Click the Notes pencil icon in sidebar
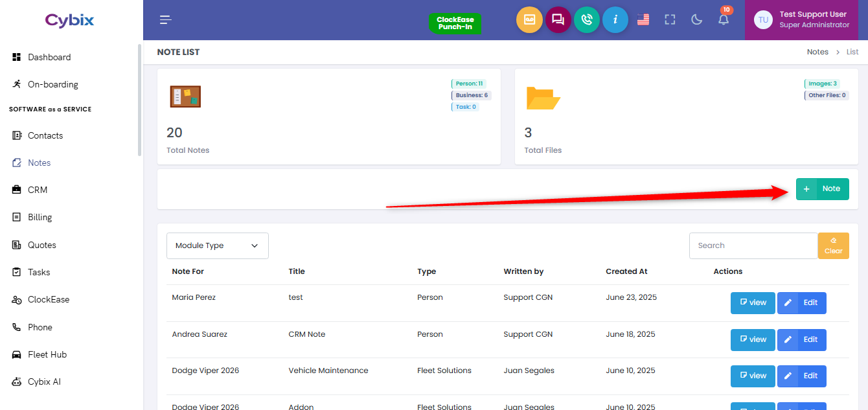Screen dimensions: 868x410 pyautogui.click(x=17, y=163)
